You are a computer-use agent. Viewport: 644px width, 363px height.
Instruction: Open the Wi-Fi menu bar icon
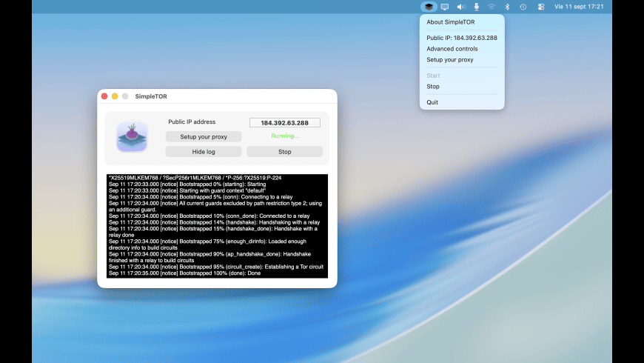(x=492, y=7)
